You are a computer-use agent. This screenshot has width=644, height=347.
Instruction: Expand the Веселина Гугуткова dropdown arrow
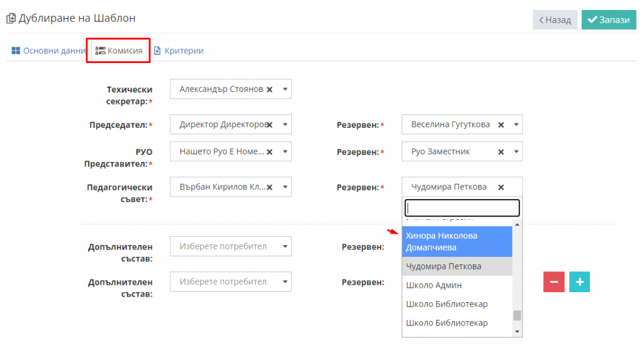[516, 125]
